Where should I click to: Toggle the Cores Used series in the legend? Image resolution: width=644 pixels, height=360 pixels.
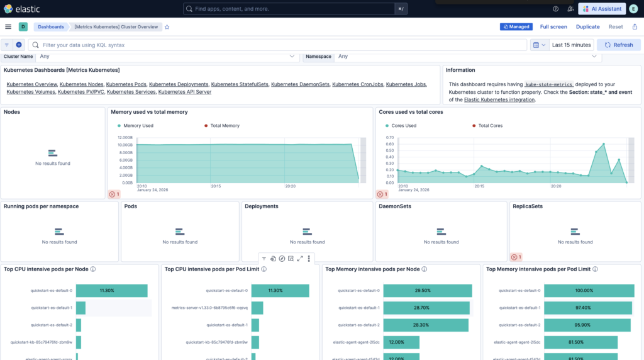point(403,126)
